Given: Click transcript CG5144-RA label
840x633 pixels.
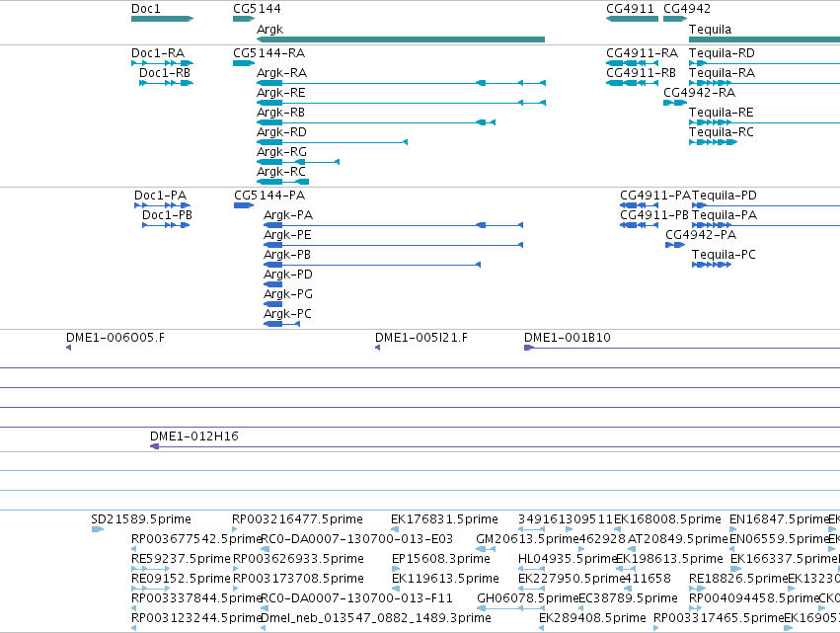Looking at the screenshot, I should (x=268, y=53).
